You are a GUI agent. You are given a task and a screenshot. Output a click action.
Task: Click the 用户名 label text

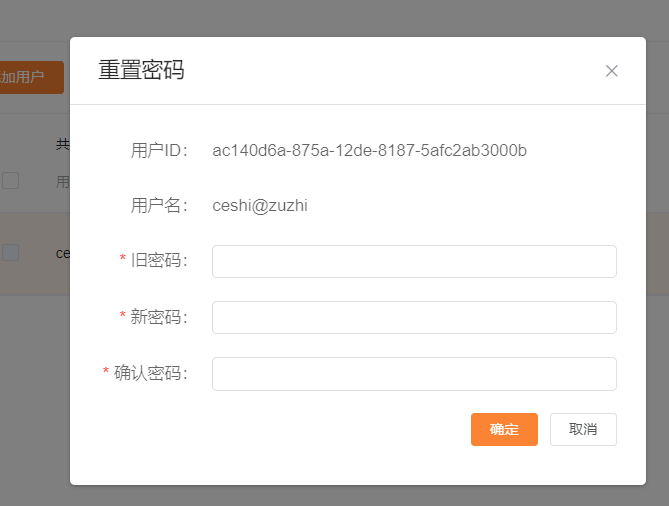[x=159, y=206]
